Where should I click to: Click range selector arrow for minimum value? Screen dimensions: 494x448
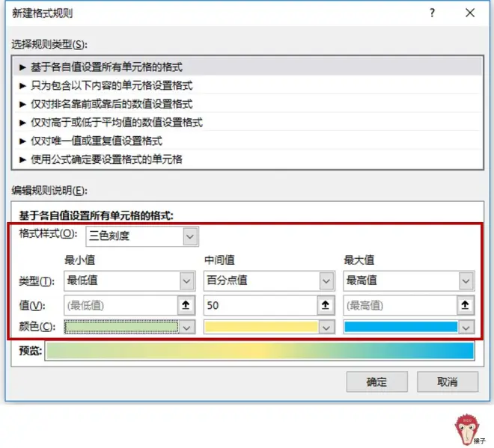pos(186,305)
